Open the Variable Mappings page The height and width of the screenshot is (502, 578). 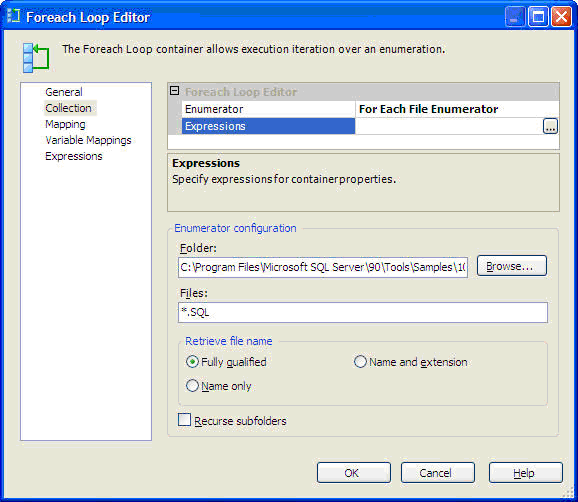pos(88,140)
